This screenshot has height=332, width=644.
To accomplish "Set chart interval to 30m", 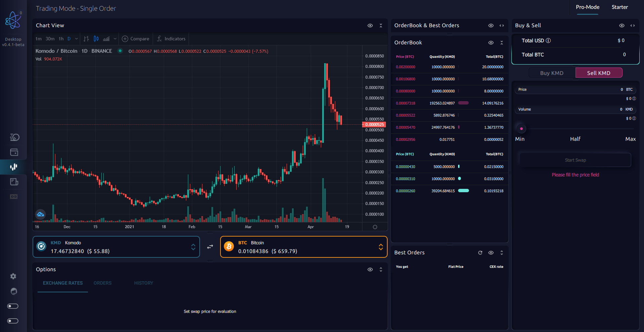I will click(x=50, y=39).
